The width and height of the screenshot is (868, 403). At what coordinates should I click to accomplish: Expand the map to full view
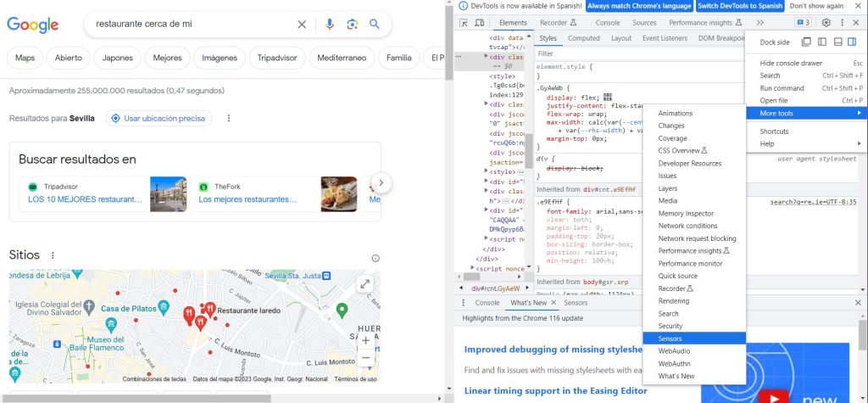(364, 284)
